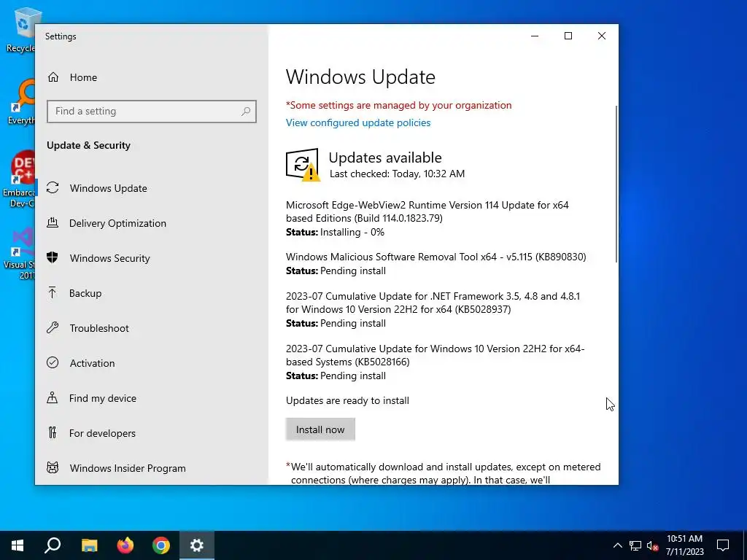Open the Activation settings page

pos(152,363)
